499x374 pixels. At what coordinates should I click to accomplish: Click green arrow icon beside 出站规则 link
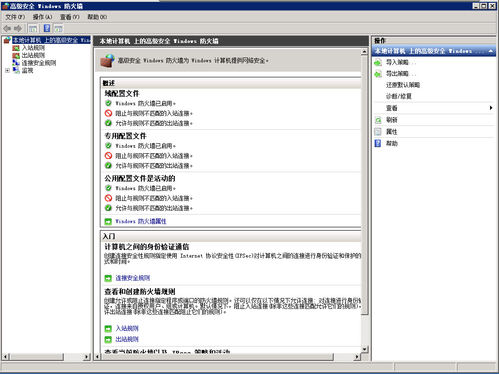(108, 339)
